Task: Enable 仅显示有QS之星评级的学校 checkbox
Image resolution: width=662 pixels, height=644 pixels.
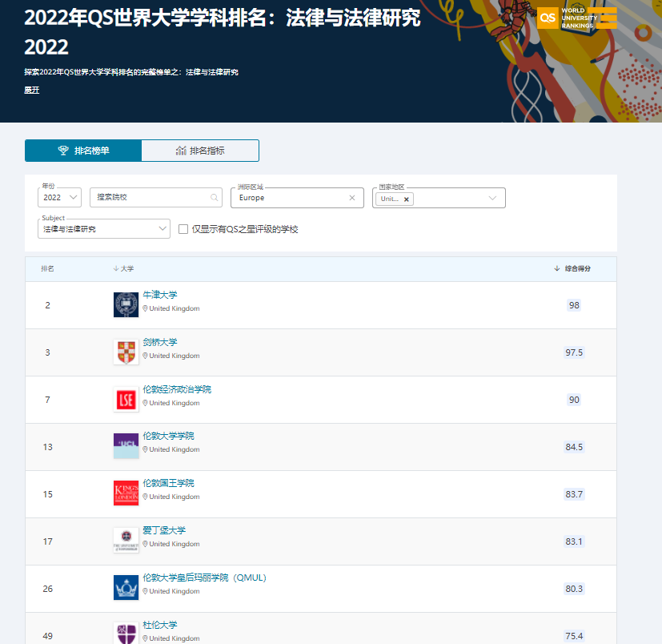Action: pos(183,229)
